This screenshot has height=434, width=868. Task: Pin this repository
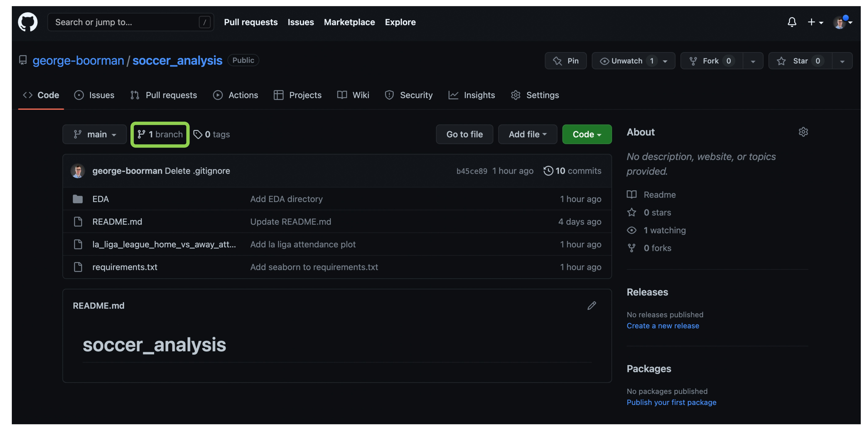(566, 61)
